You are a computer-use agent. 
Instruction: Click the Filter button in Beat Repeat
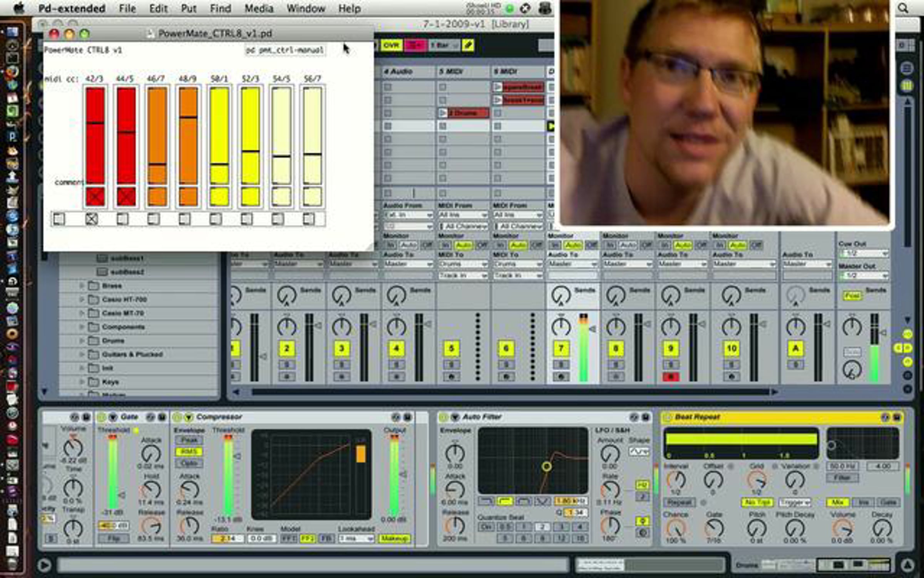point(842,478)
